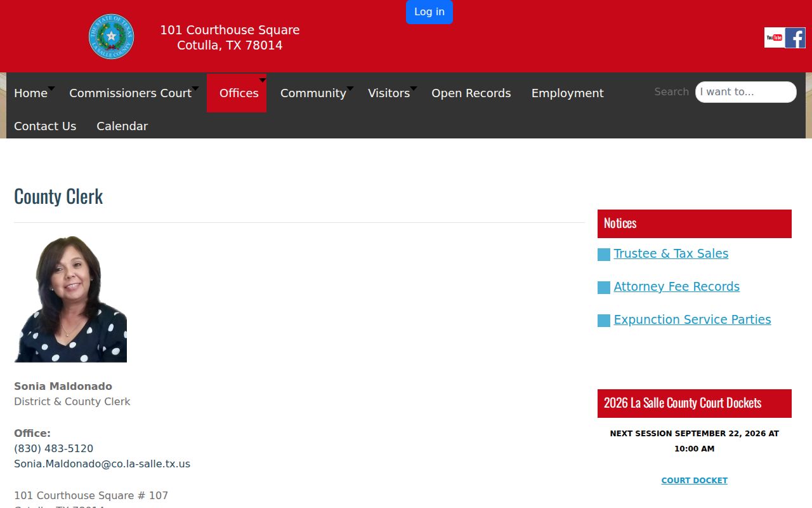Image resolution: width=812 pixels, height=508 pixels.
Task: Click the Log in button
Action: coord(429,11)
